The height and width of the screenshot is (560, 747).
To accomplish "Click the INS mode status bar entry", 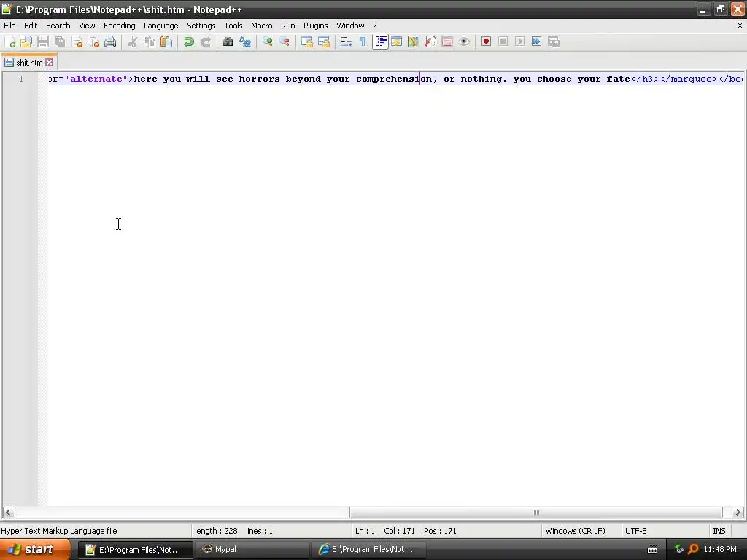I will (x=719, y=531).
